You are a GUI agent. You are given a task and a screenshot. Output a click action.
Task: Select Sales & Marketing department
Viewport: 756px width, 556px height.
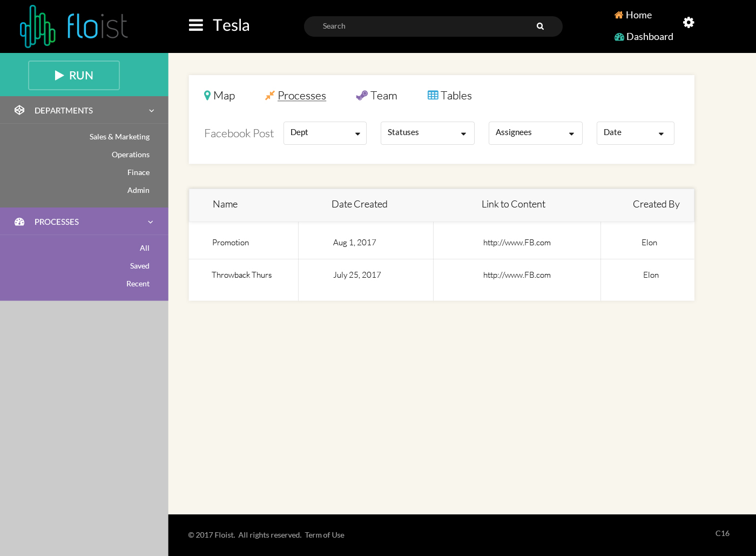(119, 137)
